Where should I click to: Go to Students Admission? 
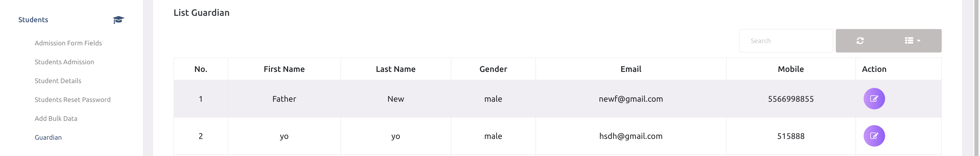pos(64,62)
